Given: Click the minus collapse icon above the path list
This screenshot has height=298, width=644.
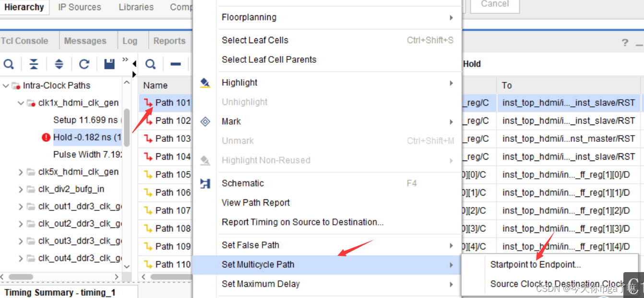Looking at the screenshot, I should (x=176, y=64).
